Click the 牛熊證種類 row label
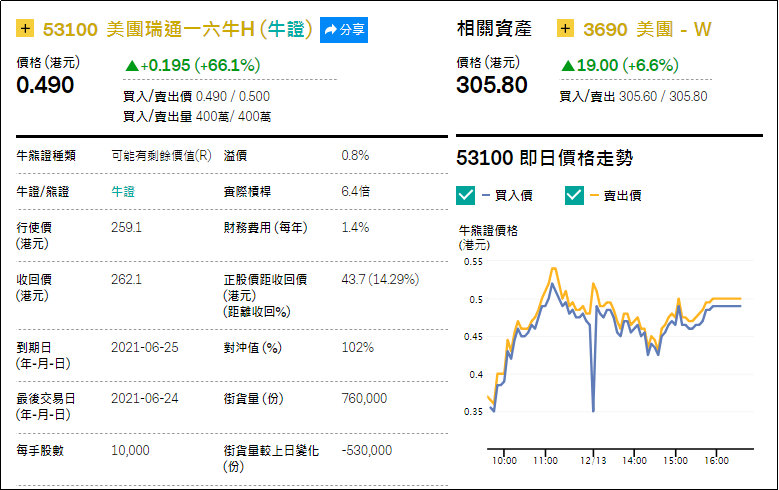Screen dimensions: 779x490 coord(46,156)
